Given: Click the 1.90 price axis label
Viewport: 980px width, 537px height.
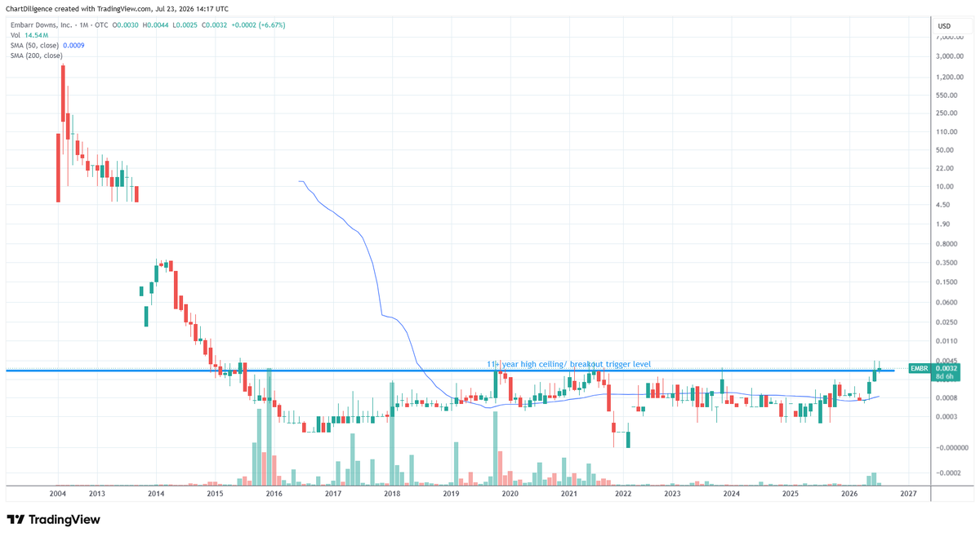Looking at the screenshot, I should [944, 224].
